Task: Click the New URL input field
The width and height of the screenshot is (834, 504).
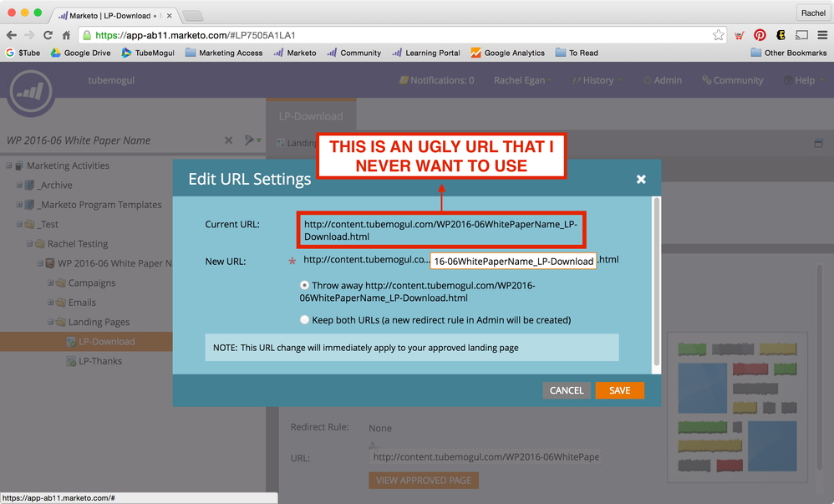Action: click(513, 262)
